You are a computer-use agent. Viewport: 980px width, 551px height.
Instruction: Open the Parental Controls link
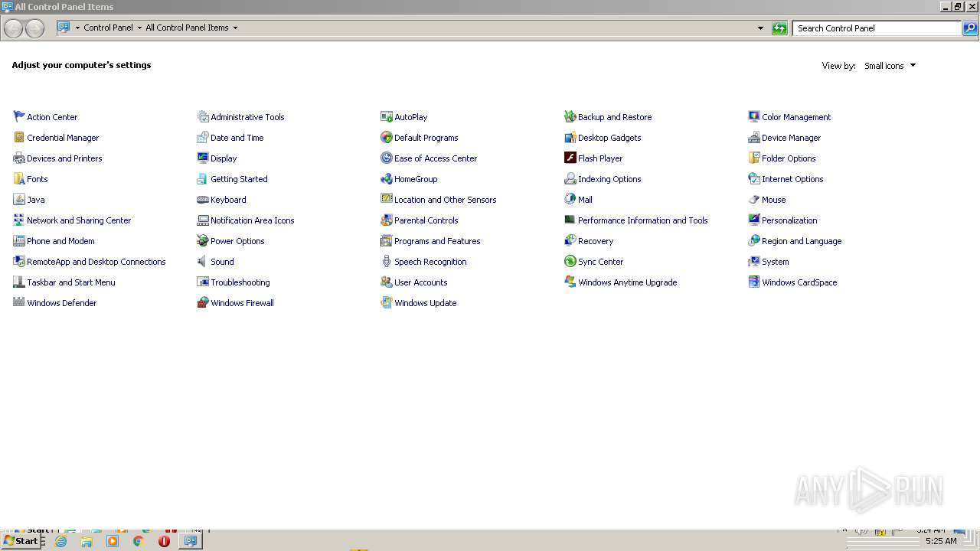tap(426, 220)
